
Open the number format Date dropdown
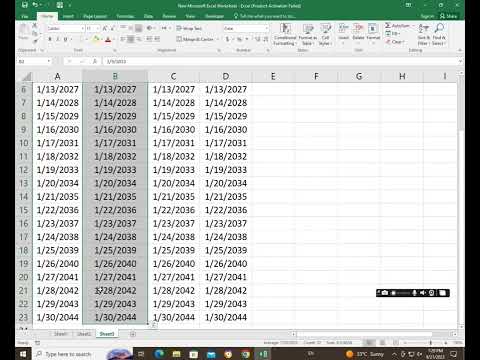tap(267, 29)
